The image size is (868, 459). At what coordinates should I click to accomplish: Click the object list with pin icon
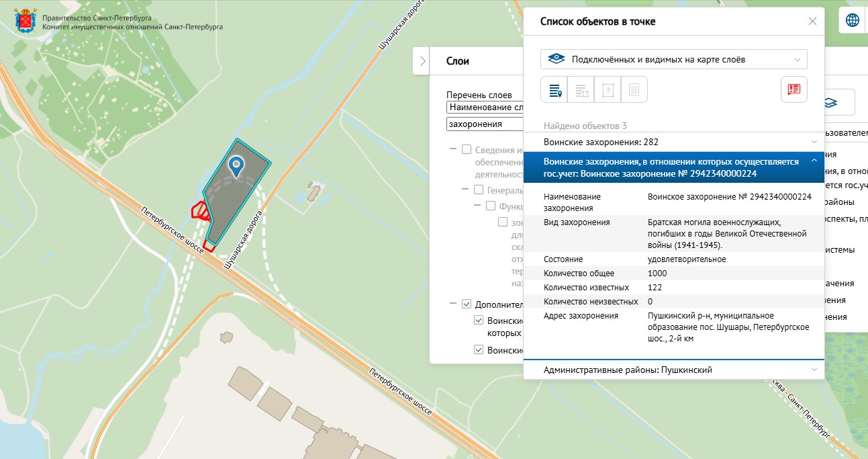coord(554,90)
